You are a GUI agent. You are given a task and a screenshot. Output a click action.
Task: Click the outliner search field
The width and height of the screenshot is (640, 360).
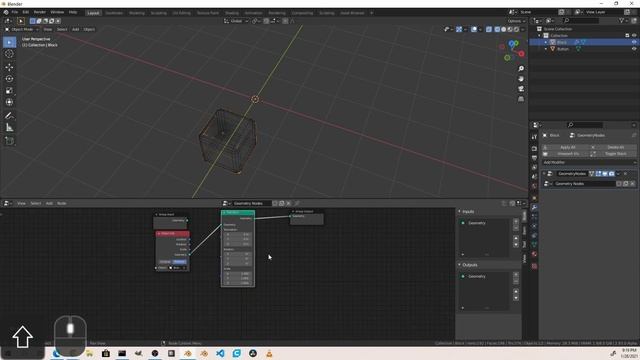581,20
